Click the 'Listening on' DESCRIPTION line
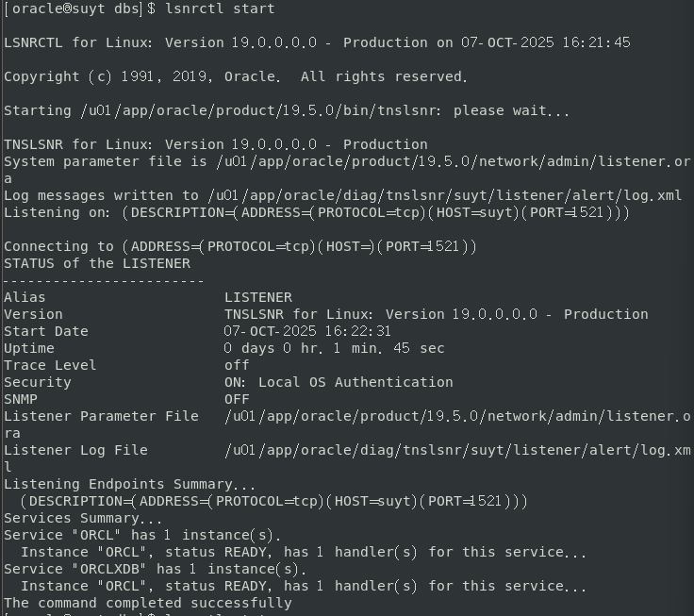 [317, 212]
